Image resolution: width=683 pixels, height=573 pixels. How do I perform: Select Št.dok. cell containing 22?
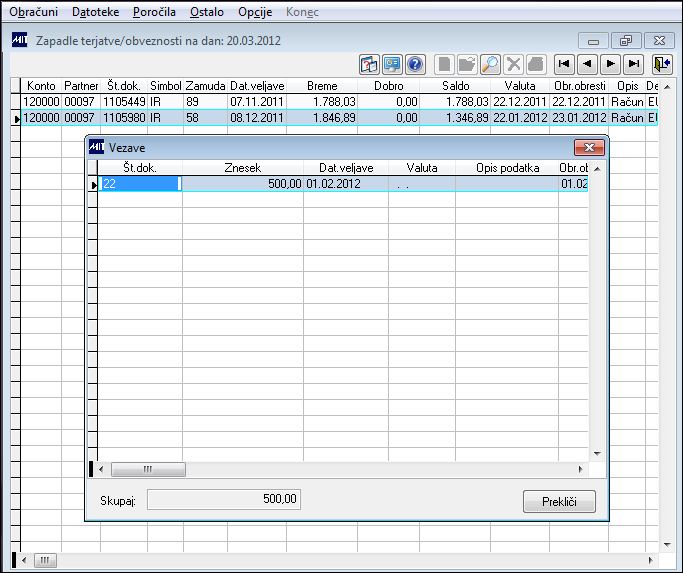[140, 184]
